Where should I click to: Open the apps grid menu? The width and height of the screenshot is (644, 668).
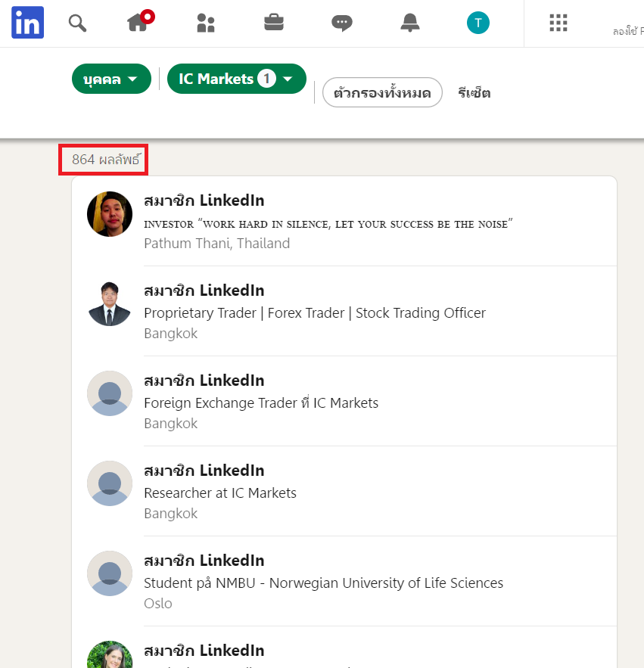tap(558, 23)
